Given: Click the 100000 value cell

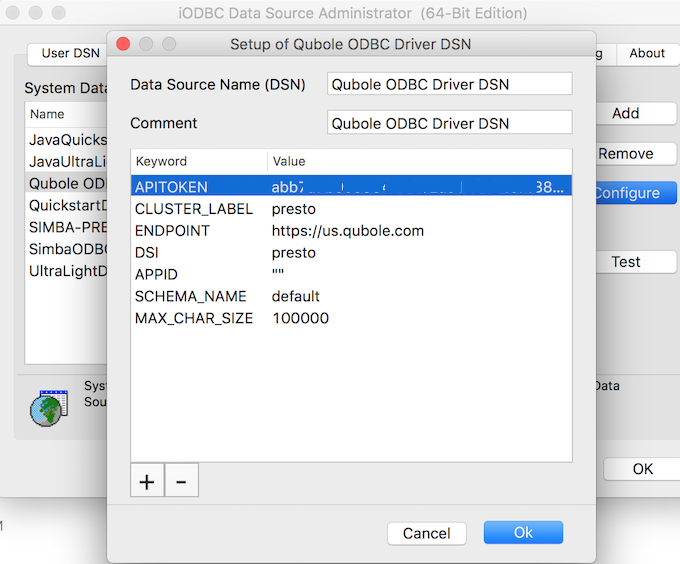Looking at the screenshot, I should 301,318.
